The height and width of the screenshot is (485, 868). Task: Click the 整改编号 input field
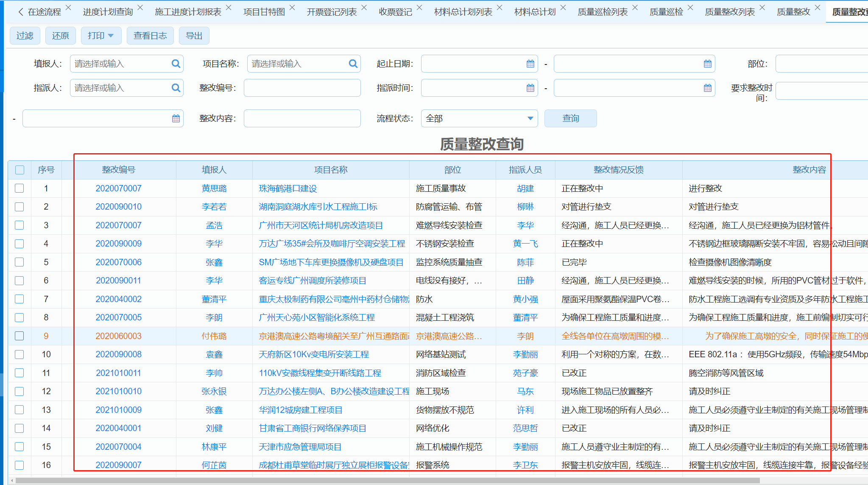click(x=302, y=88)
